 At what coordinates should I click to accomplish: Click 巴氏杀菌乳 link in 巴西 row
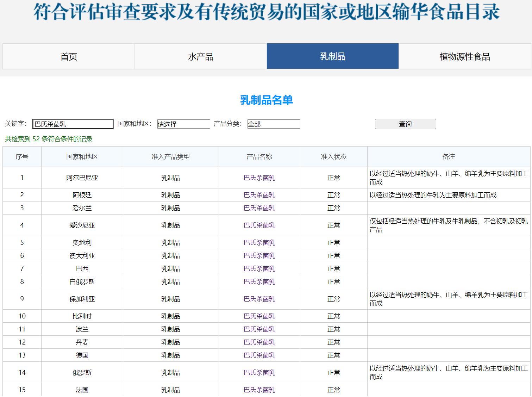point(259,269)
